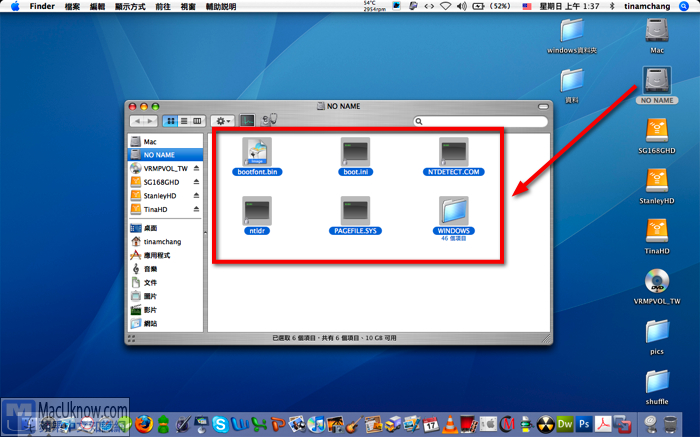Launch Dreamweaver from the Dock
The height and width of the screenshot is (437, 700).
[x=565, y=424]
